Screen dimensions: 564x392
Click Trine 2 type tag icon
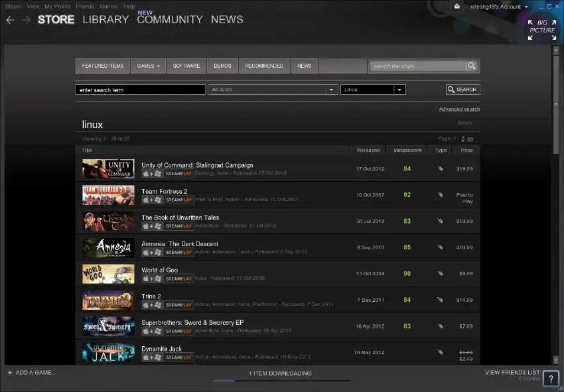(440, 300)
